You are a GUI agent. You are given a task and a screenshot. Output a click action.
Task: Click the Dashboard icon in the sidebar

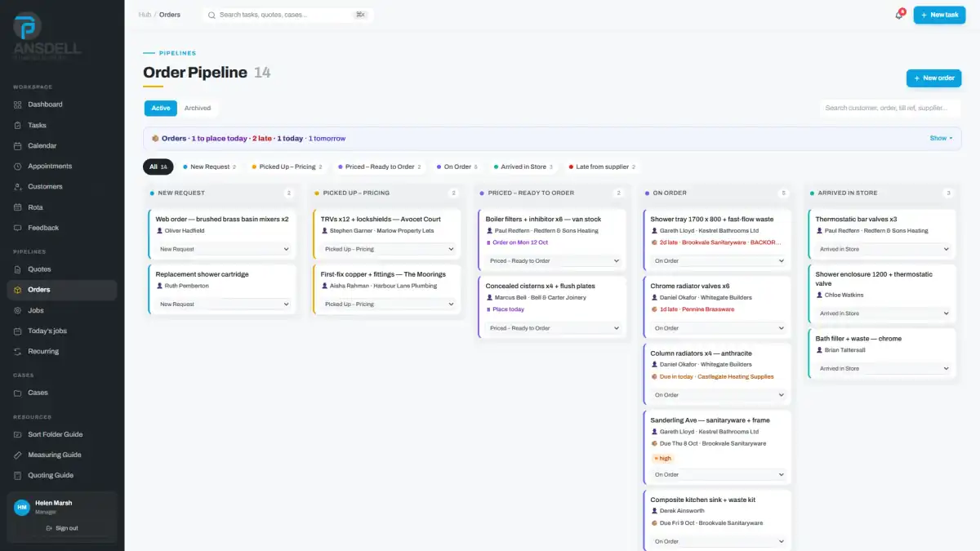[19, 104]
